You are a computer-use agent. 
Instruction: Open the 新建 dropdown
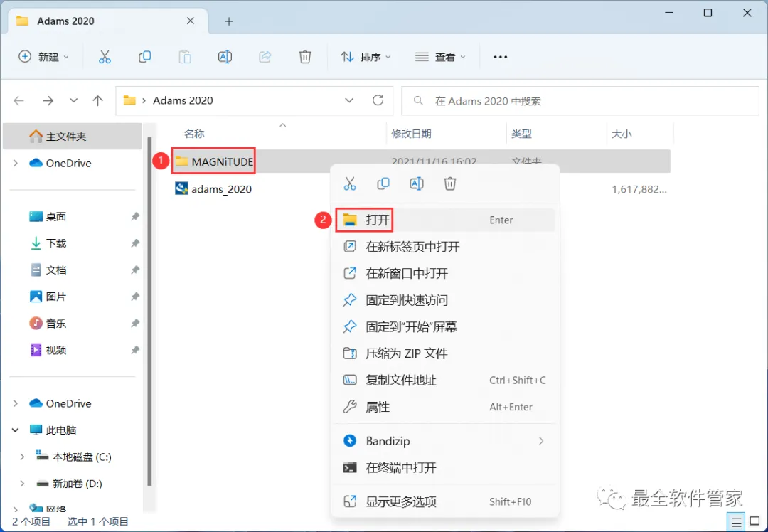click(43, 57)
